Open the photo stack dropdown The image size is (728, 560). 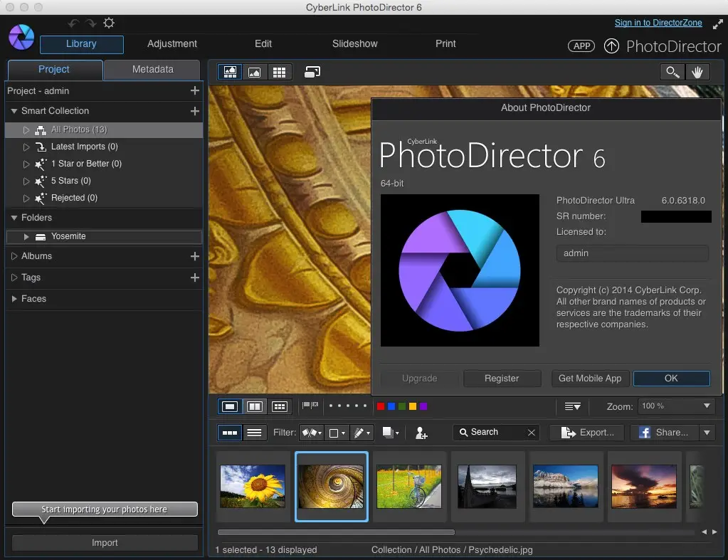click(x=391, y=433)
